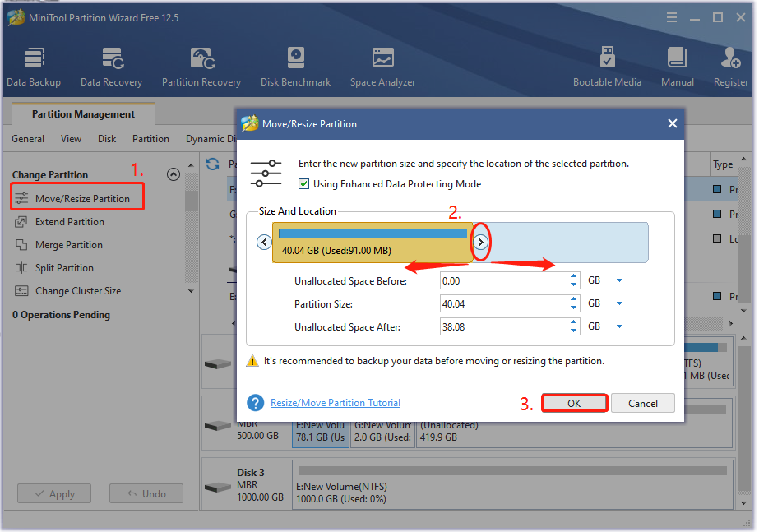Click the right arrow handle on partition bar
This screenshot has height=532, width=759.
point(480,242)
